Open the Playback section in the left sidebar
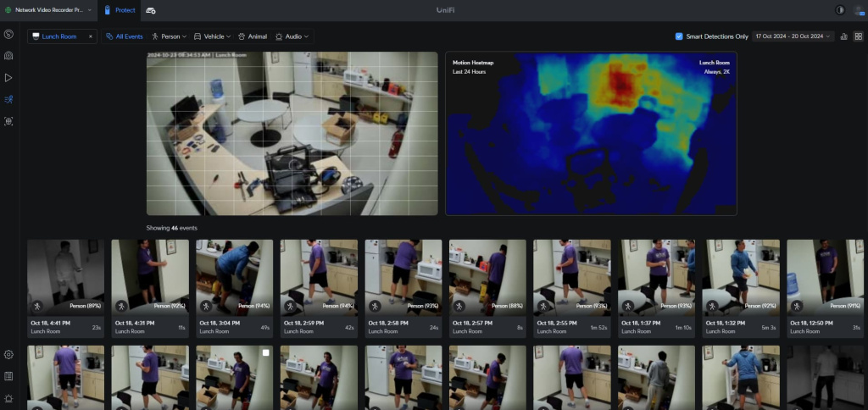This screenshot has height=410, width=868. (8, 77)
